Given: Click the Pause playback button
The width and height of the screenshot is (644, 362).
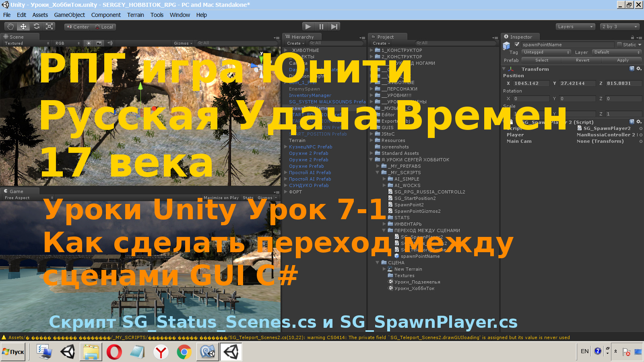Looking at the screenshot, I should (321, 27).
